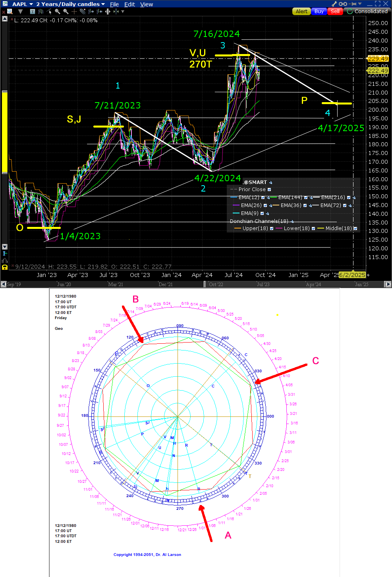Image resolution: width=392 pixels, height=577 pixels.
Task: Open chart configuration wrench icon
Action: 334,4
